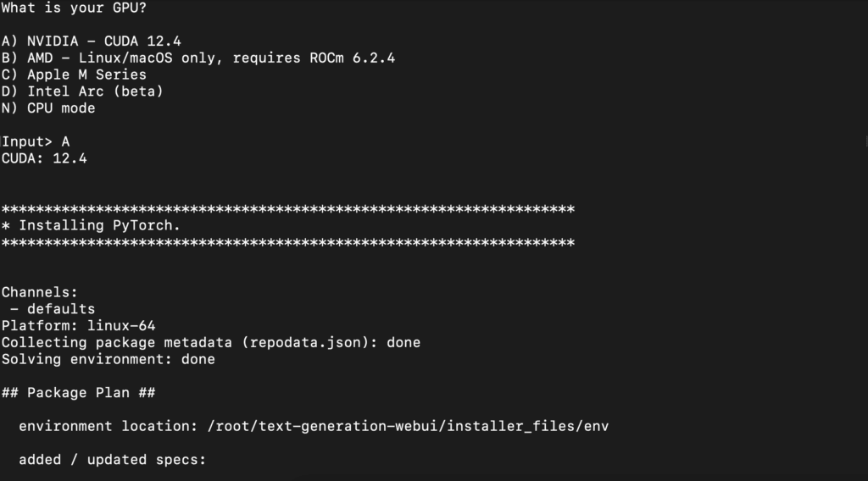868x481 pixels.
Task: Click the "* Installing PyTorch." banner text
Action: [x=91, y=225]
